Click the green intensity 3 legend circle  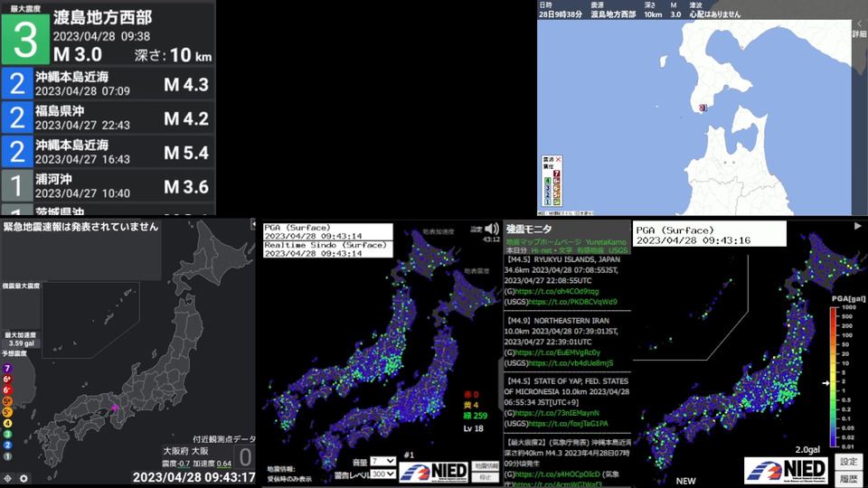pyautogui.click(x=7, y=435)
